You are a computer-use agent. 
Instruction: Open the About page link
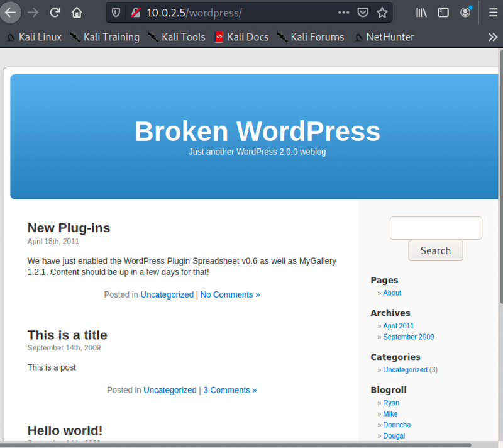pos(392,293)
